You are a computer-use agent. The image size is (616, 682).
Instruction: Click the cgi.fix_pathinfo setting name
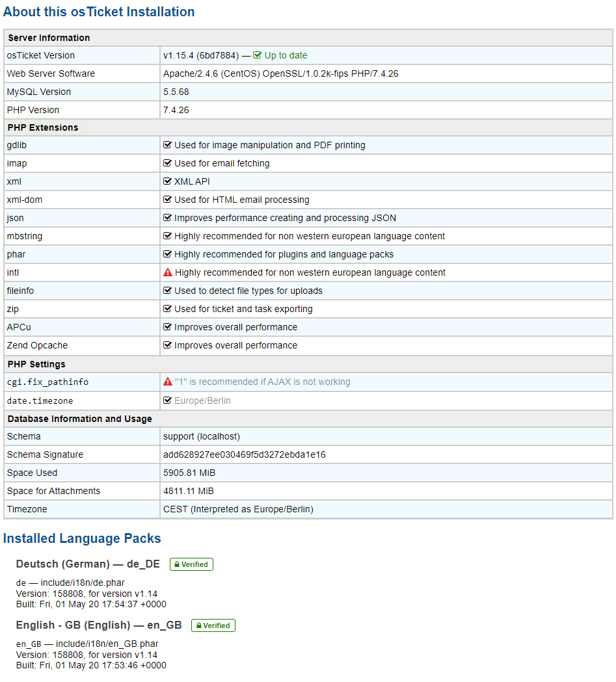click(x=48, y=382)
